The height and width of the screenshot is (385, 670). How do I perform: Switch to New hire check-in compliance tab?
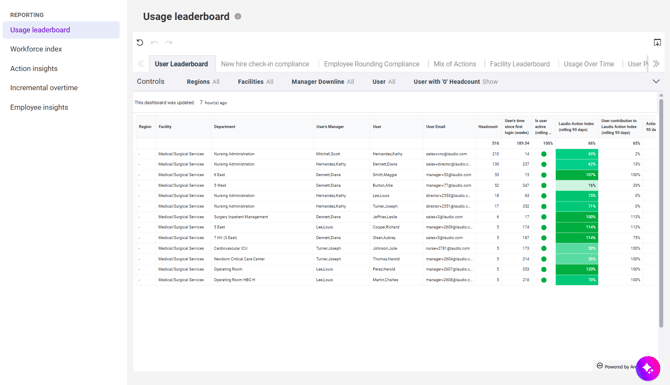click(x=265, y=64)
